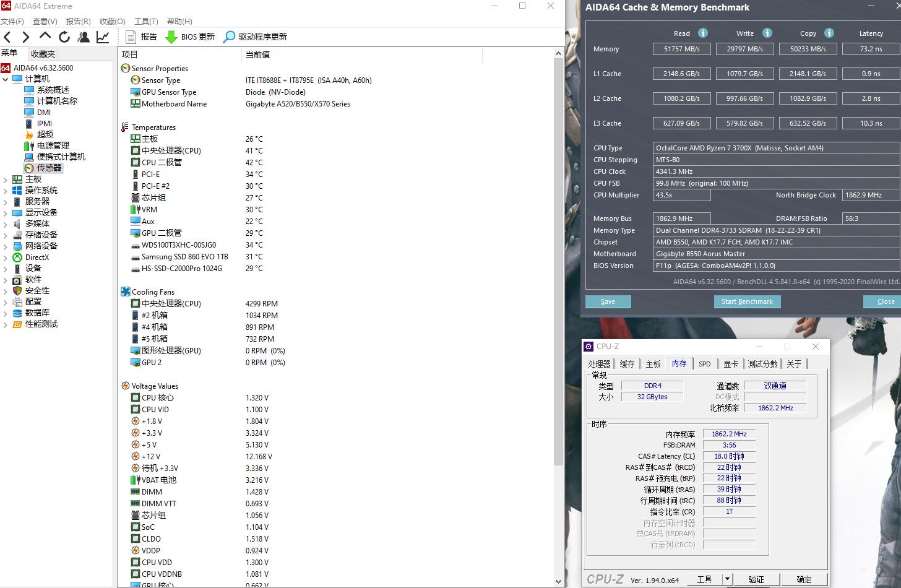
Task: Click the forward navigation arrow in AIDA64
Action: pos(25,37)
